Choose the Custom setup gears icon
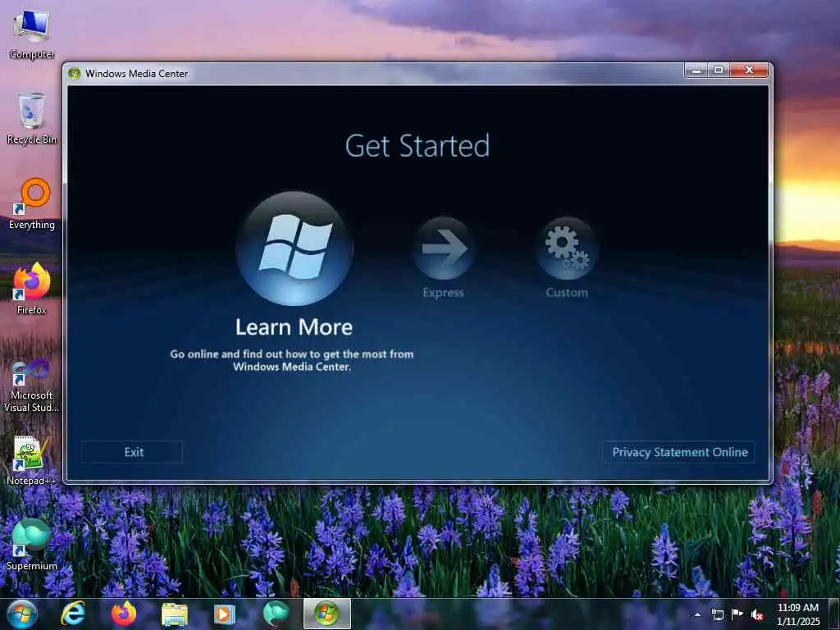 [x=567, y=248]
